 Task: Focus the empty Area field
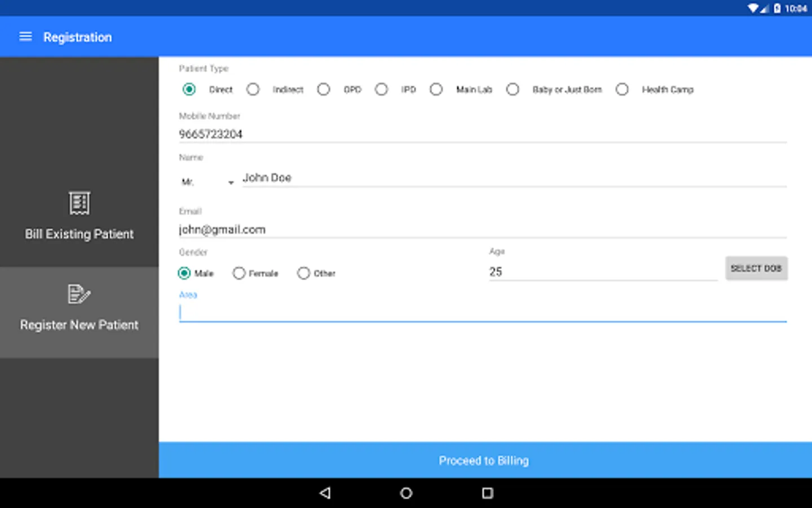click(x=483, y=312)
